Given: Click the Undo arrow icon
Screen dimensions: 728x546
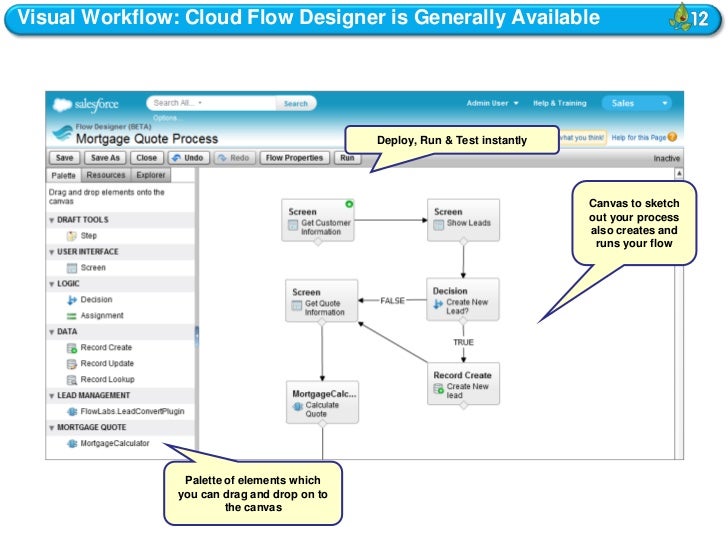Looking at the screenshot, I should (x=176, y=158).
